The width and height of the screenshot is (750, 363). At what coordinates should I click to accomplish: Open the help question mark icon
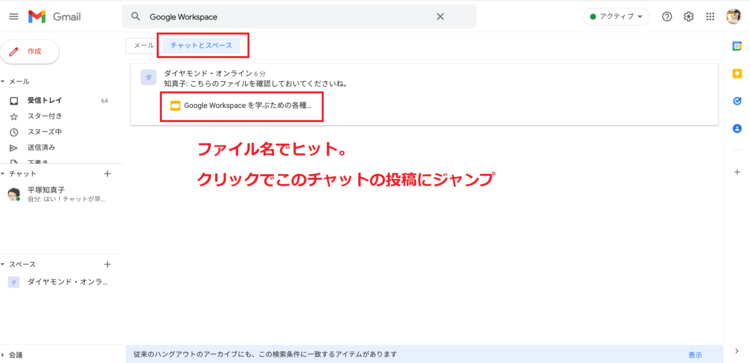click(667, 17)
